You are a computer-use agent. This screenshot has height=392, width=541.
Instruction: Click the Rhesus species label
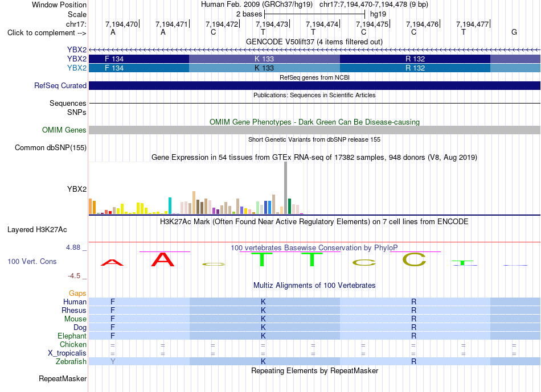[x=74, y=310]
